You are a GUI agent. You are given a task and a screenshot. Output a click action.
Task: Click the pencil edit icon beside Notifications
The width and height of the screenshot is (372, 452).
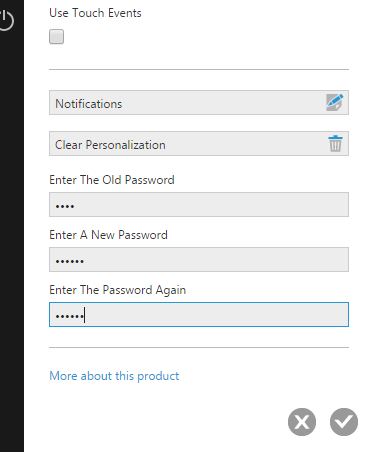point(335,102)
